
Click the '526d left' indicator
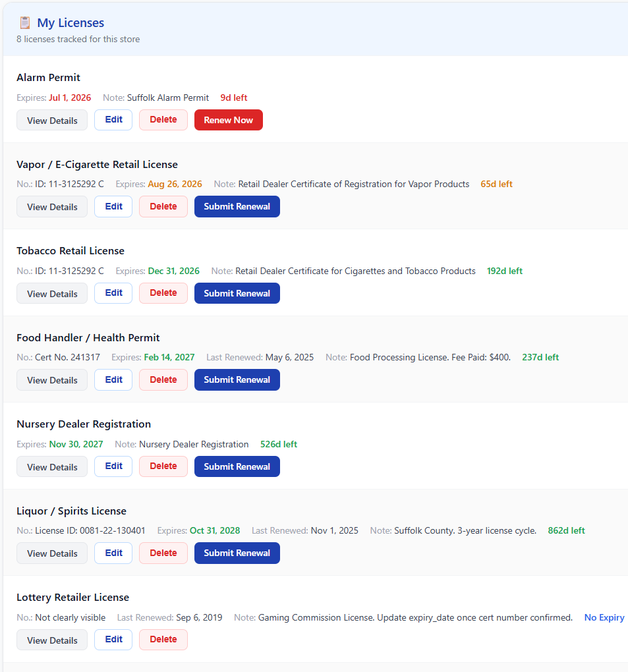click(x=279, y=444)
